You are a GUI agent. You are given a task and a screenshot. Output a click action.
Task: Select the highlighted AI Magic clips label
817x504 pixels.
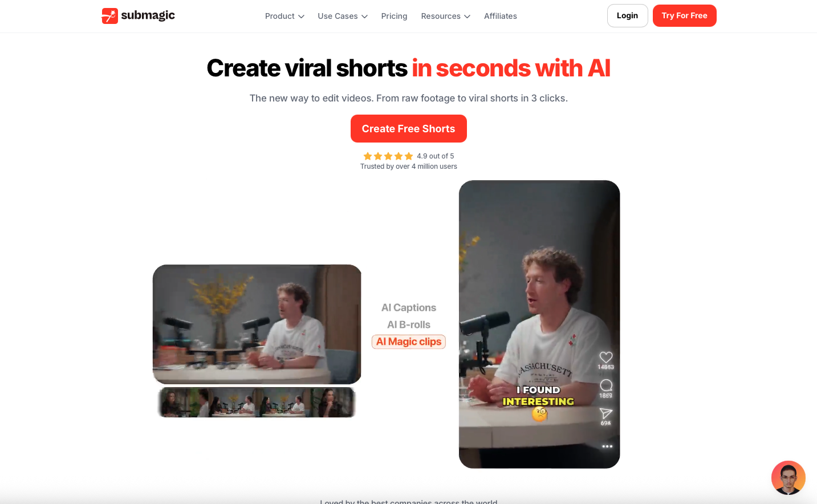click(x=409, y=342)
